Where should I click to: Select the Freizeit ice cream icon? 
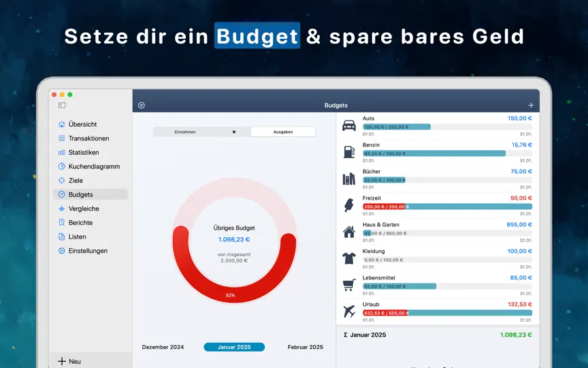point(349,205)
